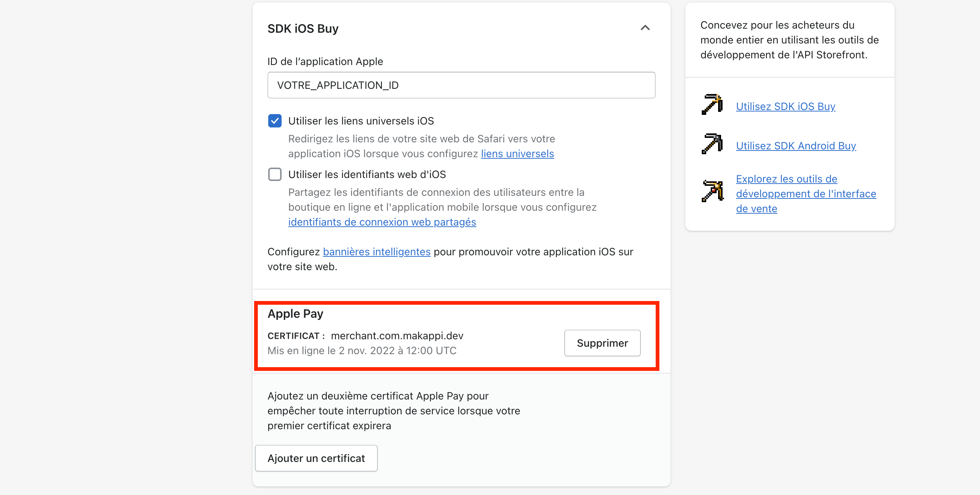Click the Apple Pay heading

coord(295,314)
